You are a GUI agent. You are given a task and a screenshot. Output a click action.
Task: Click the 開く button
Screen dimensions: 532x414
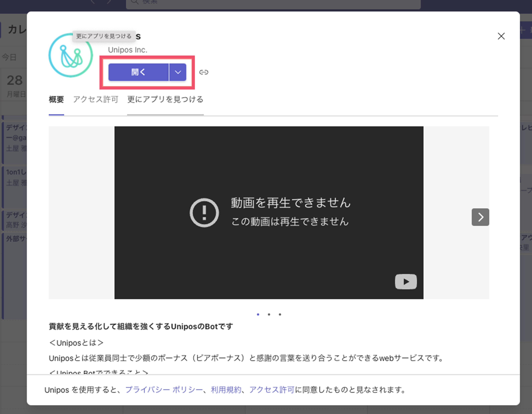point(138,72)
